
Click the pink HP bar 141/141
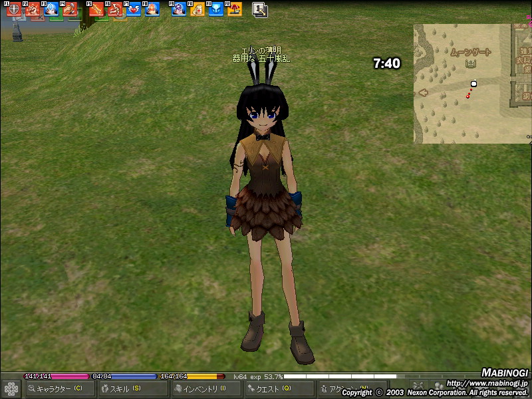click(57, 376)
